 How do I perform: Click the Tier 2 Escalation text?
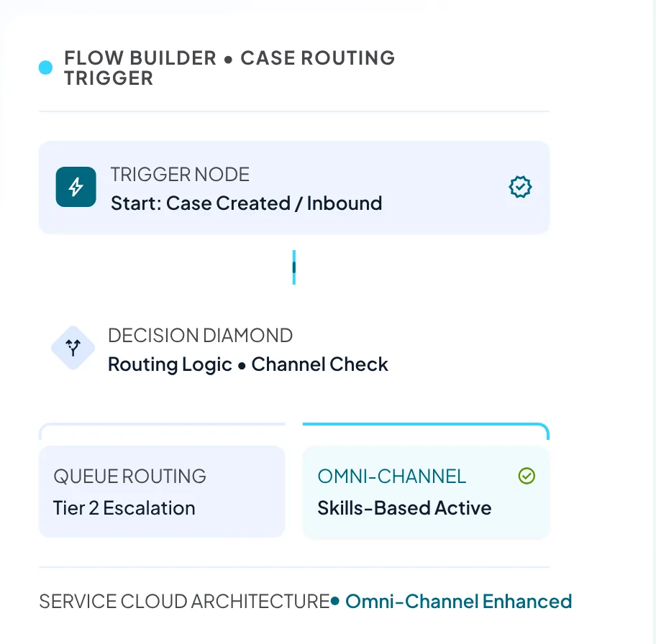click(x=124, y=508)
